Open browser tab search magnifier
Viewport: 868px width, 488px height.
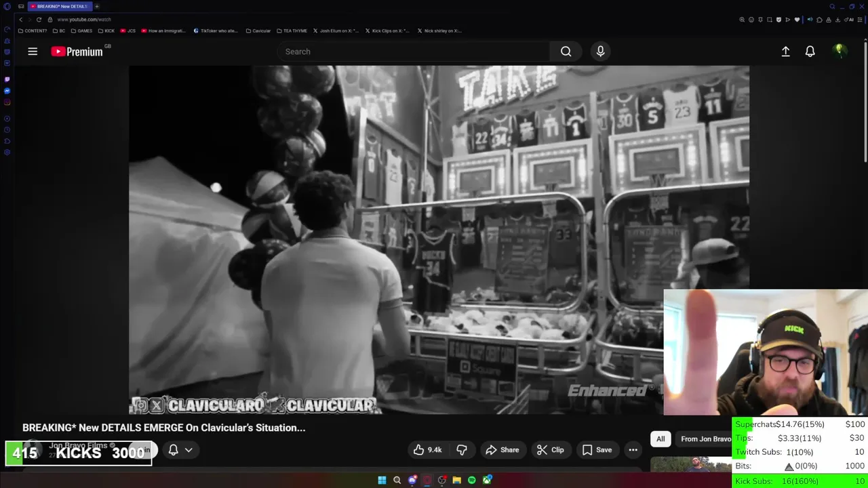(832, 6)
